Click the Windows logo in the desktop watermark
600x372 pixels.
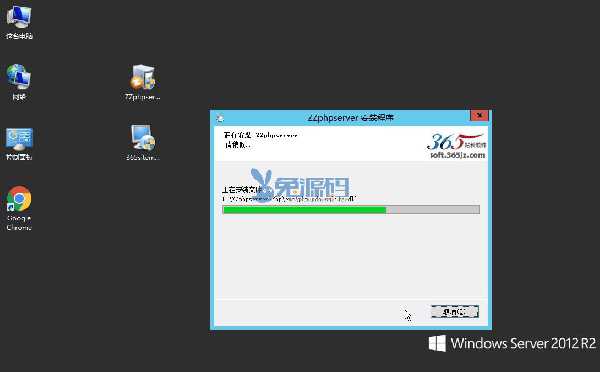pos(437,343)
